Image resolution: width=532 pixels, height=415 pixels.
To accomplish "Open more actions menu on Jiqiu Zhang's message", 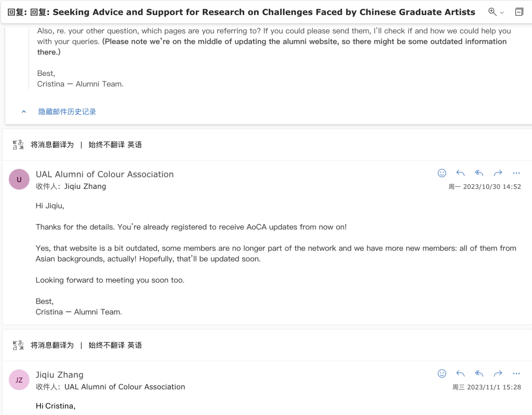I will pos(516,373).
